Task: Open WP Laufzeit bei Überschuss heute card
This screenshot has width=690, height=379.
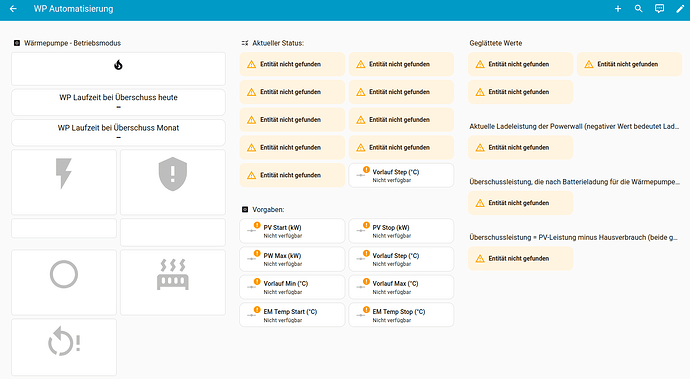Action: (x=118, y=102)
